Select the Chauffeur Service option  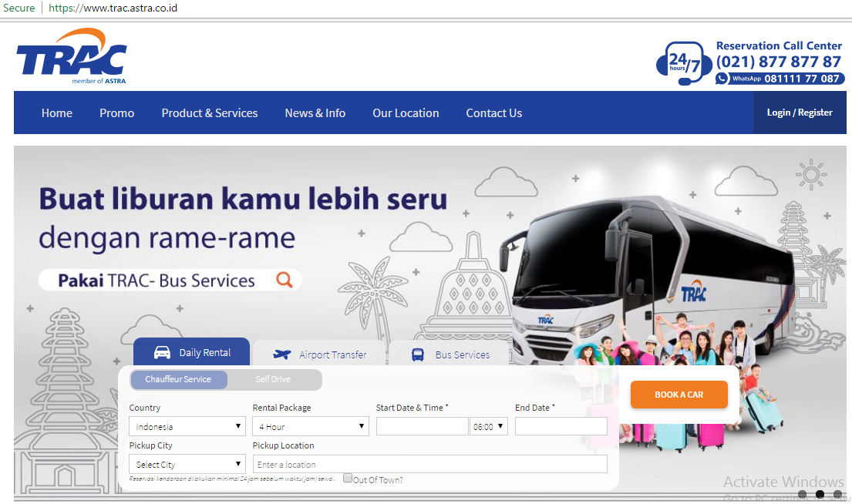point(179,379)
